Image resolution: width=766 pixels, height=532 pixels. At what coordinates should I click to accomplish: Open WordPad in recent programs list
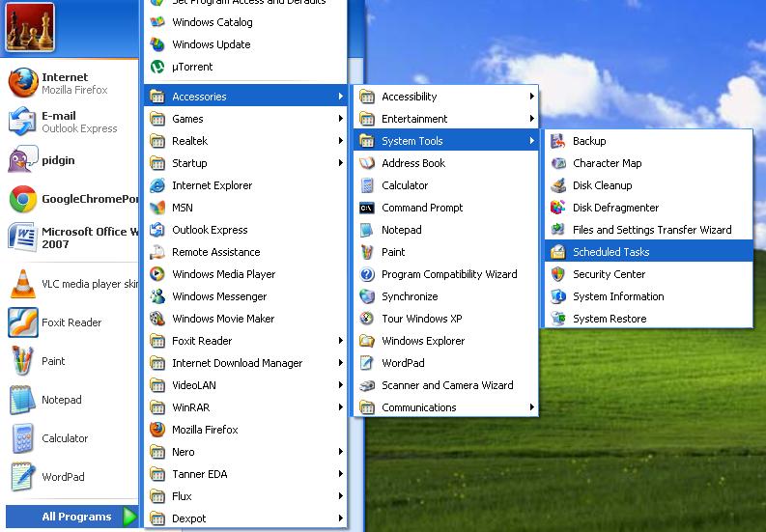(x=72, y=477)
